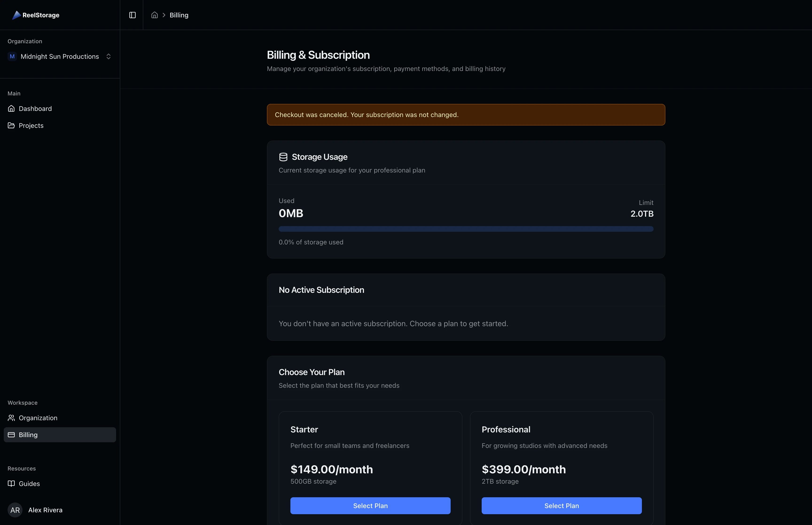Click the Projects folder icon
The height and width of the screenshot is (525, 812).
[11, 125]
